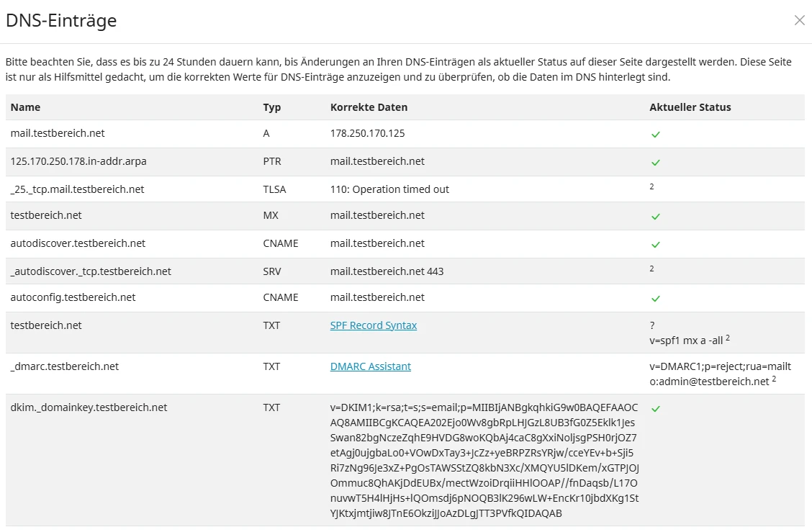This screenshot has height=532, width=812.
Task: Click the 24 Stunden notice paragraph
Action: [398, 69]
